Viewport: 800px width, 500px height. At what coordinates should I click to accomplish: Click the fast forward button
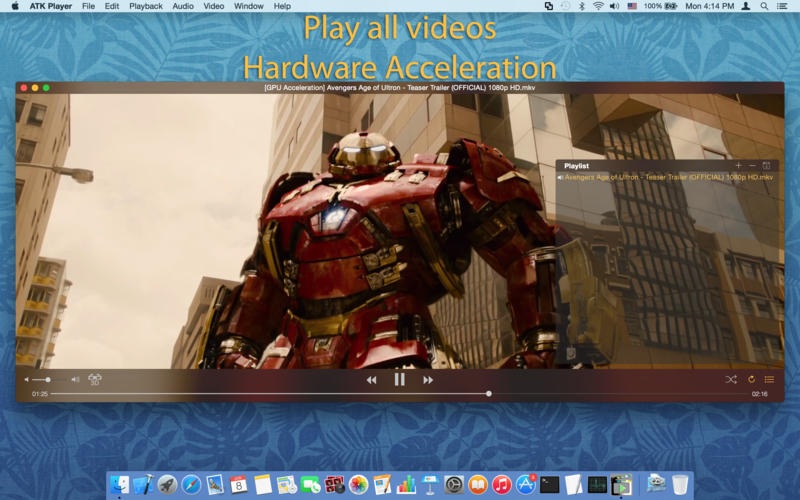(x=428, y=380)
